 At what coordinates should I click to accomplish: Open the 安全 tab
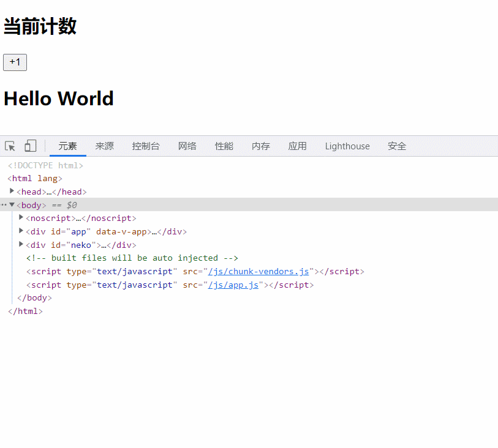coord(397,146)
